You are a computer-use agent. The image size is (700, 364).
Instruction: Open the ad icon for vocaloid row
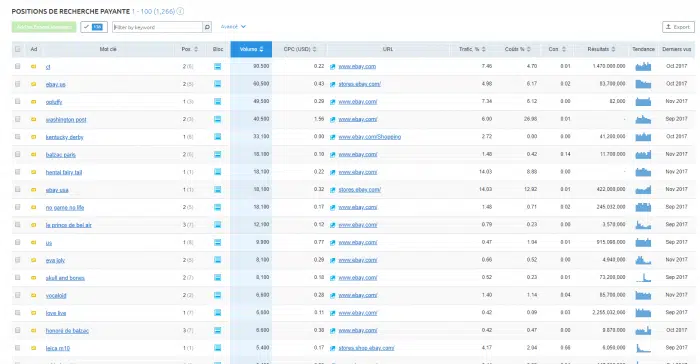tap(33, 295)
